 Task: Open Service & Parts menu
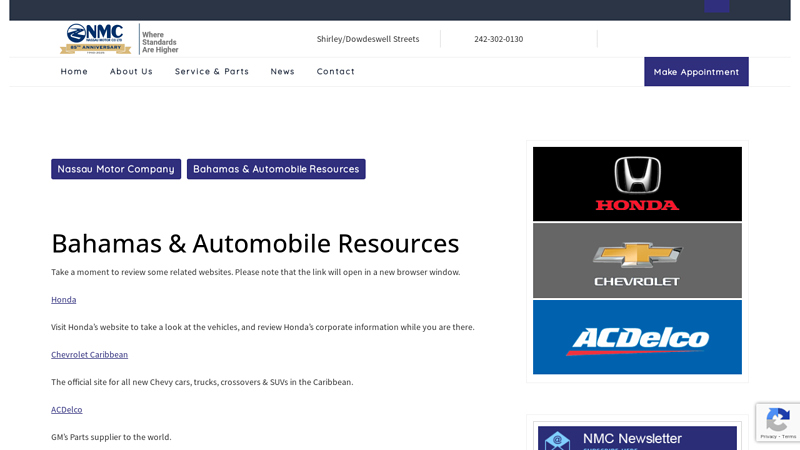click(x=212, y=71)
